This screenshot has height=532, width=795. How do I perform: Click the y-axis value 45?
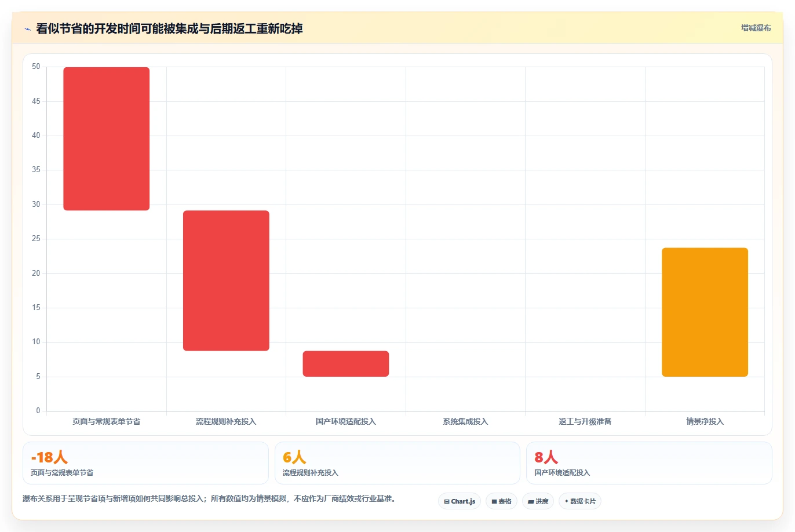[x=36, y=101]
